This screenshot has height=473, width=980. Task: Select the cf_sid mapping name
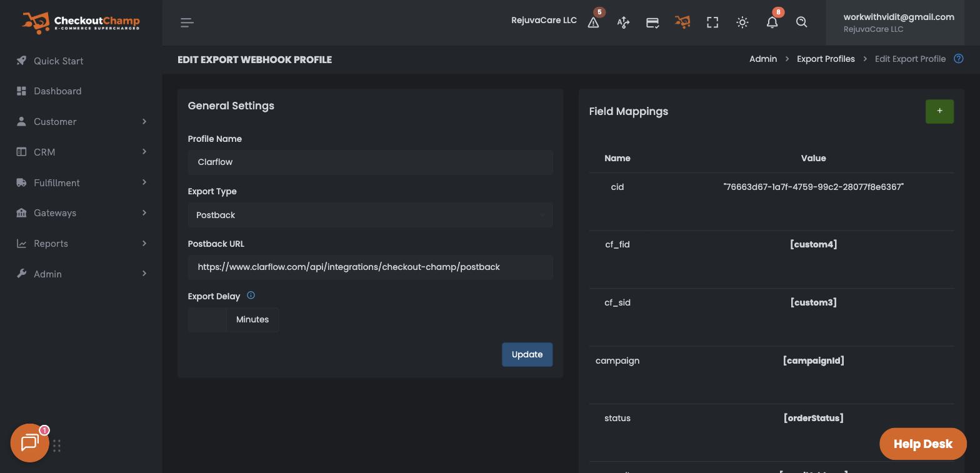617,302
